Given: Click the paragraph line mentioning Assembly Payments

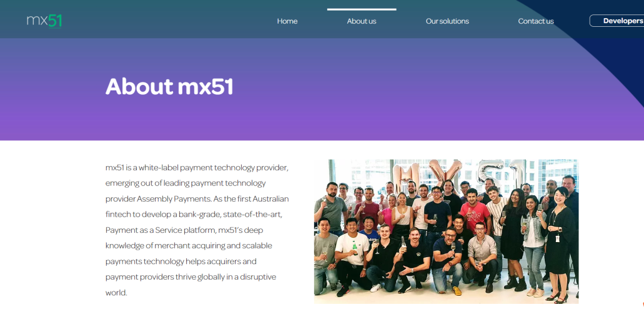Looking at the screenshot, I should (x=197, y=199).
